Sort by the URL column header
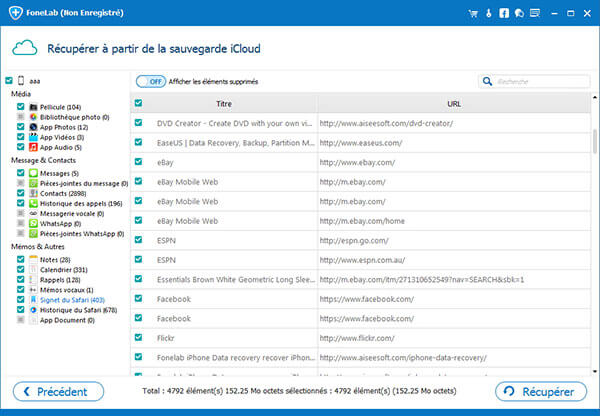 454,104
